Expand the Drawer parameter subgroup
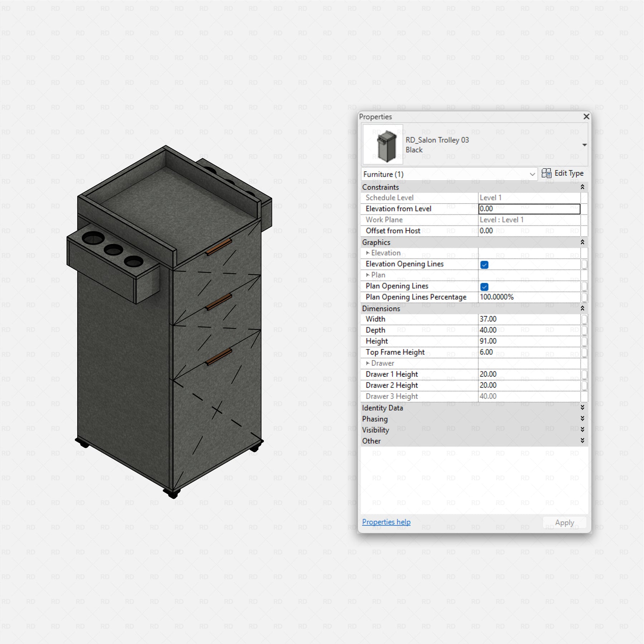 point(368,363)
